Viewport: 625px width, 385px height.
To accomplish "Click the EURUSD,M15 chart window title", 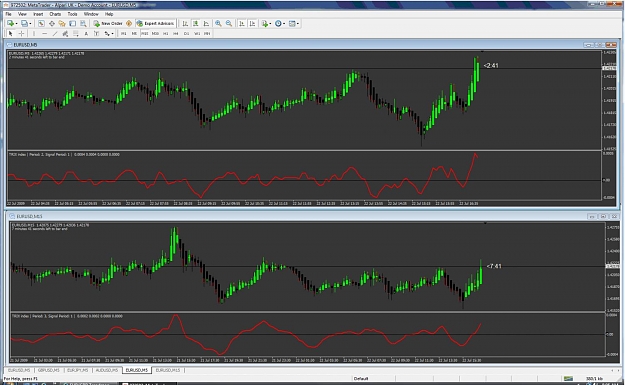I will tap(29, 216).
